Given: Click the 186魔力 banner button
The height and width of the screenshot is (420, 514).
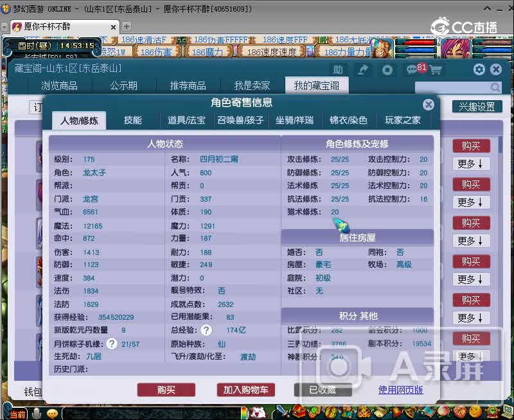Looking at the screenshot, I should coord(208,52).
